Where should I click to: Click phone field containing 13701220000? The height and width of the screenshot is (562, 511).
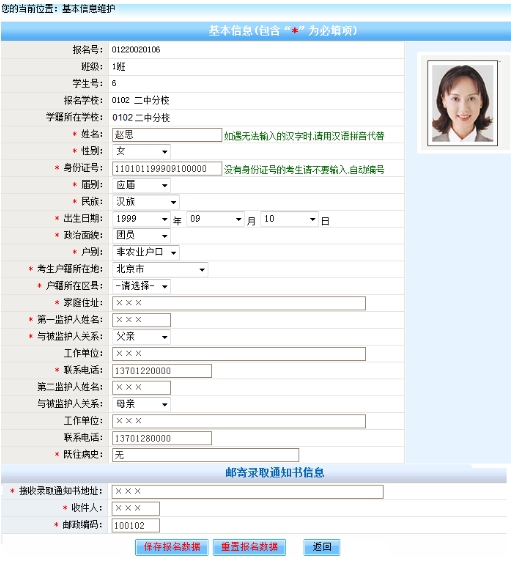(x=162, y=371)
